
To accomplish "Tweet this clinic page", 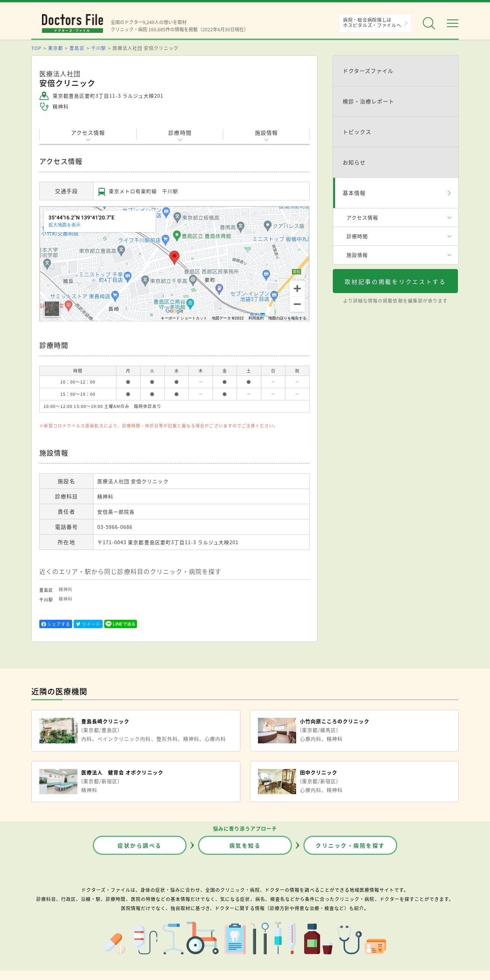I will pyautogui.click(x=88, y=624).
